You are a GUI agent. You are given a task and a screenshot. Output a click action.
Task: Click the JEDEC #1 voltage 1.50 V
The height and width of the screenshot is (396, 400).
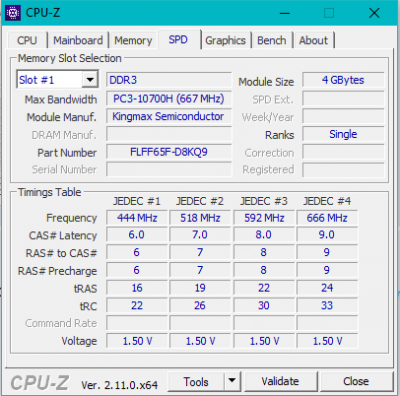pyautogui.click(x=137, y=341)
